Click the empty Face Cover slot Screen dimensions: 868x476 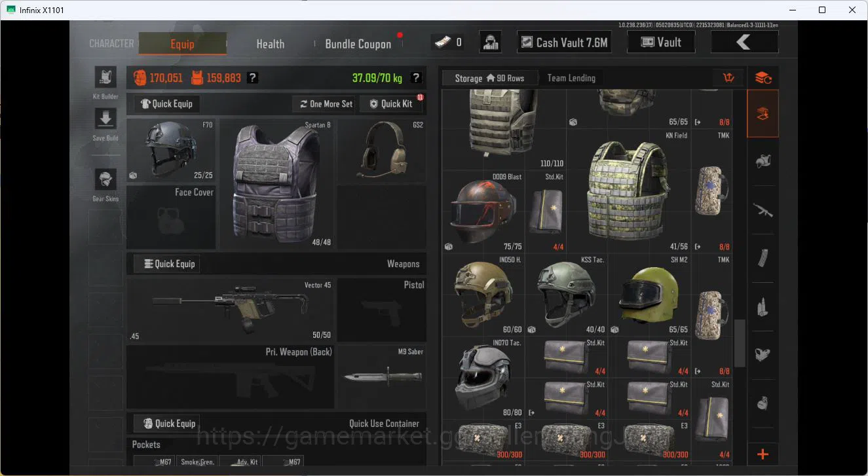pos(171,217)
